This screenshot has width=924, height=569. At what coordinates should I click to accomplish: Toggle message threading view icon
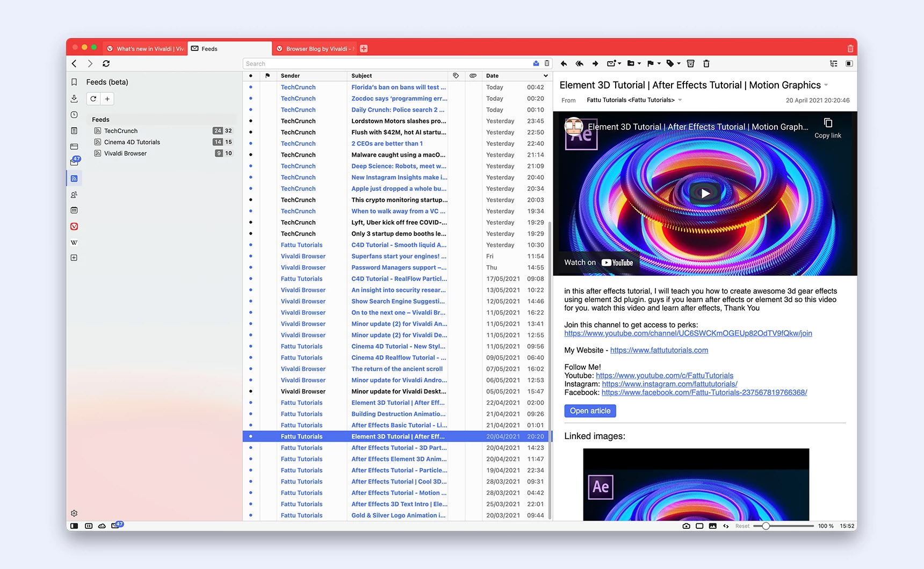(x=834, y=63)
